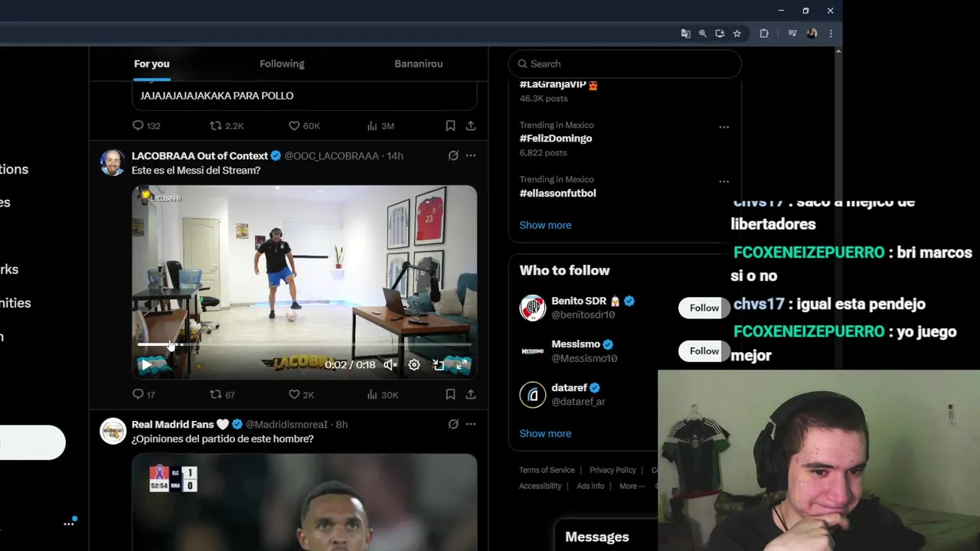Expand the More footer menu
980x551 pixels.
(632, 486)
